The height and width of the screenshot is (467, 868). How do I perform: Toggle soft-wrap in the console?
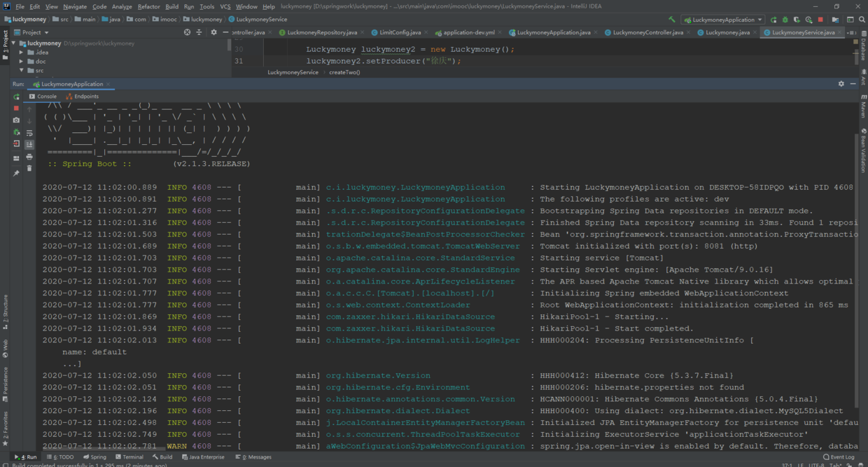pos(29,132)
